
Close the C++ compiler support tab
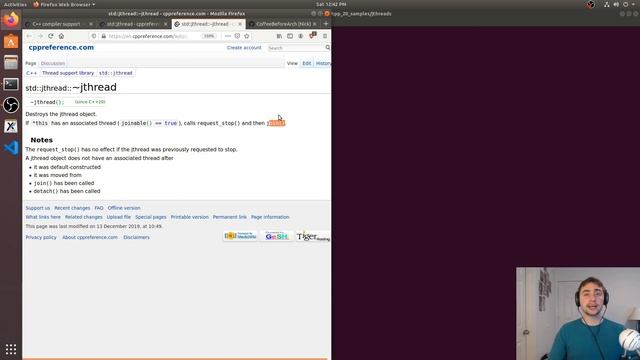[x=91, y=24]
